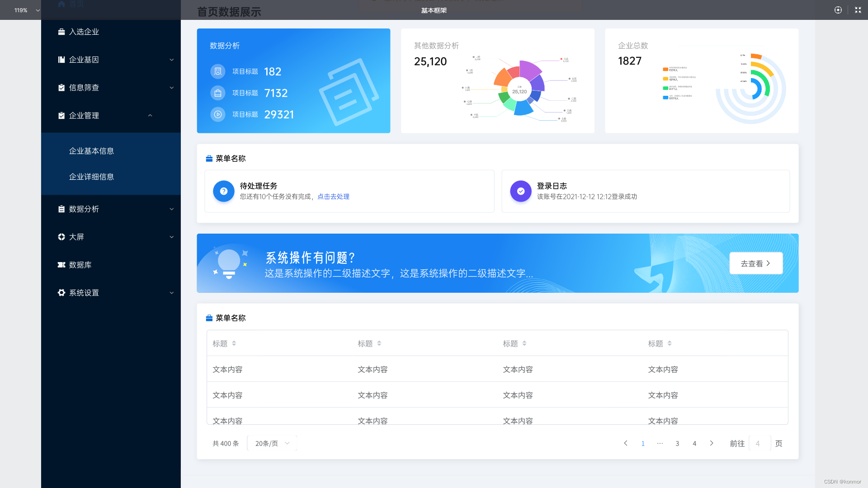Click the orange legend swatch in 企业总数
The image size is (868, 488).
point(665,69)
